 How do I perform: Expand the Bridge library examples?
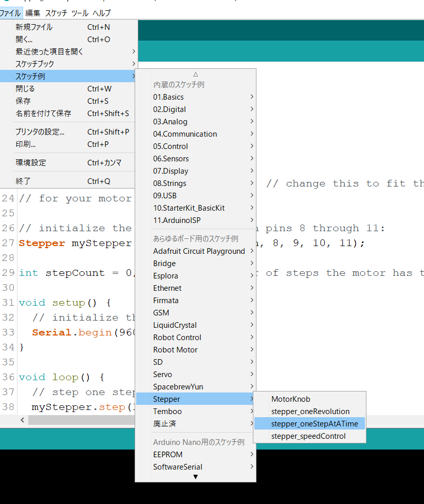(x=195, y=263)
